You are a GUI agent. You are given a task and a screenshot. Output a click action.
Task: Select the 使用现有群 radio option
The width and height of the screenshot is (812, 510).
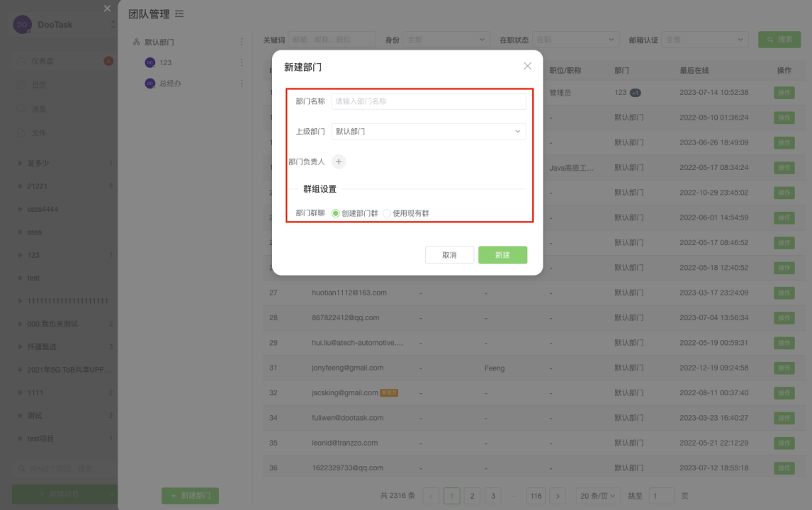[x=387, y=213]
